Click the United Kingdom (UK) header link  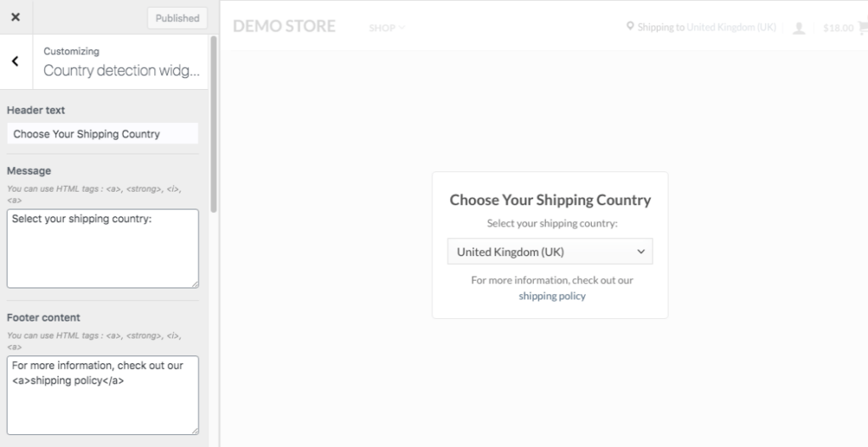pyautogui.click(x=732, y=27)
